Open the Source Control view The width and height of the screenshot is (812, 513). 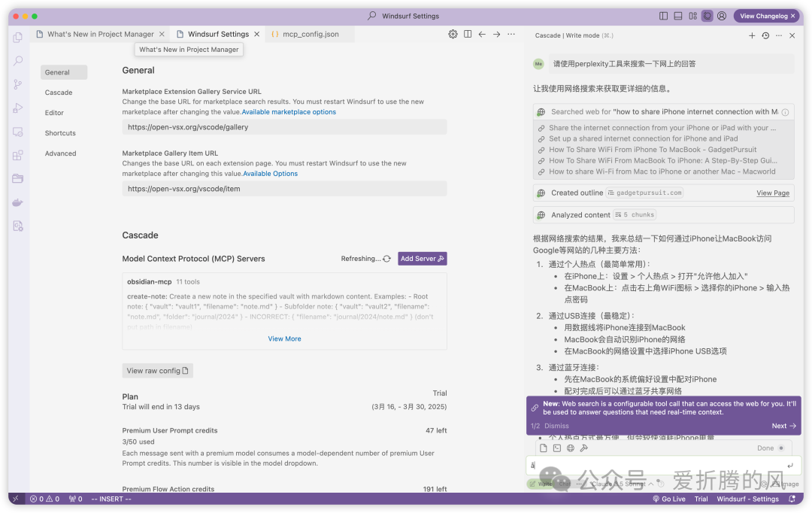click(17, 84)
